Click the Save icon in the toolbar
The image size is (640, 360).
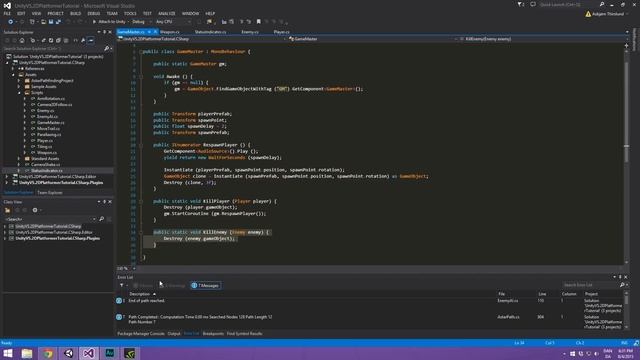tap(51, 22)
